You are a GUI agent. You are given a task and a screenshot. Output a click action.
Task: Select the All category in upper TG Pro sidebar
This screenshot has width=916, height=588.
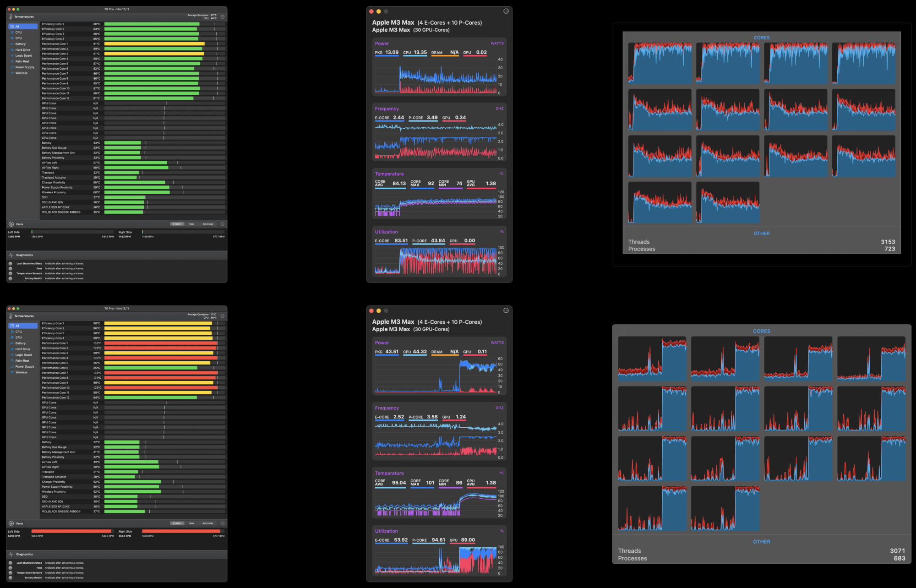click(x=23, y=27)
